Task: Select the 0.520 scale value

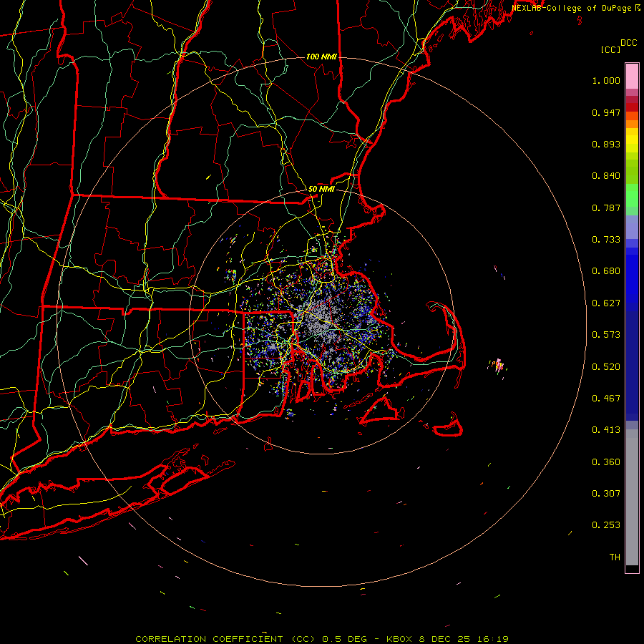Action: pyautogui.click(x=606, y=366)
